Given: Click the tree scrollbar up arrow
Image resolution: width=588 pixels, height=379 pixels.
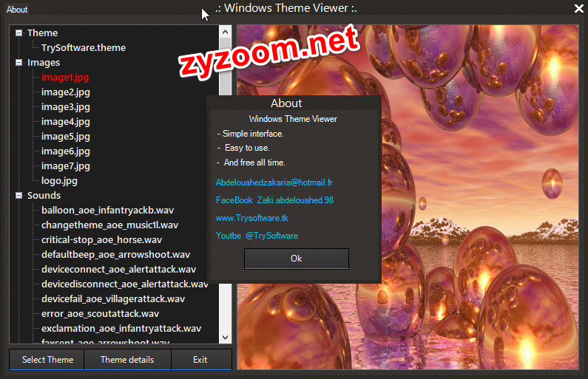Looking at the screenshot, I should [x=225, y=32].
